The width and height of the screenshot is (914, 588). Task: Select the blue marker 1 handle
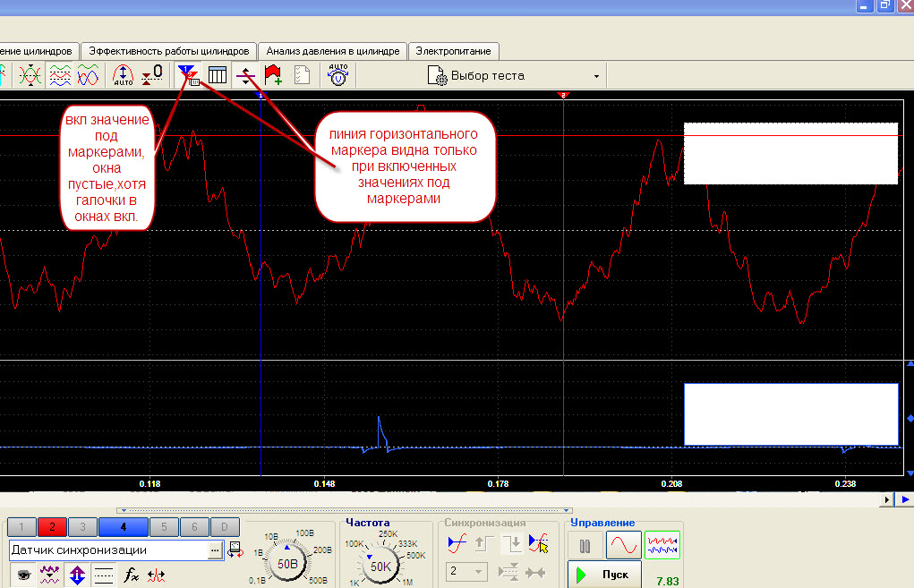tap(261, 94)
